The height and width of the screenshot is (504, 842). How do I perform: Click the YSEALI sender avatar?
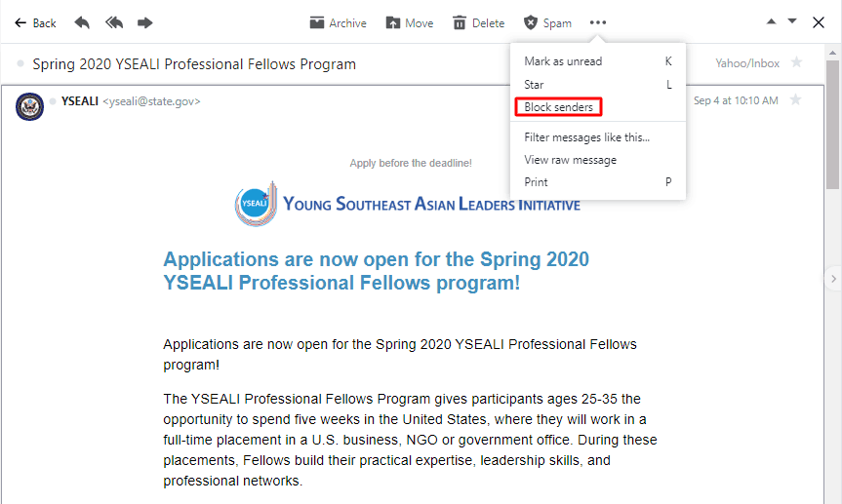[x=29, y=106]
